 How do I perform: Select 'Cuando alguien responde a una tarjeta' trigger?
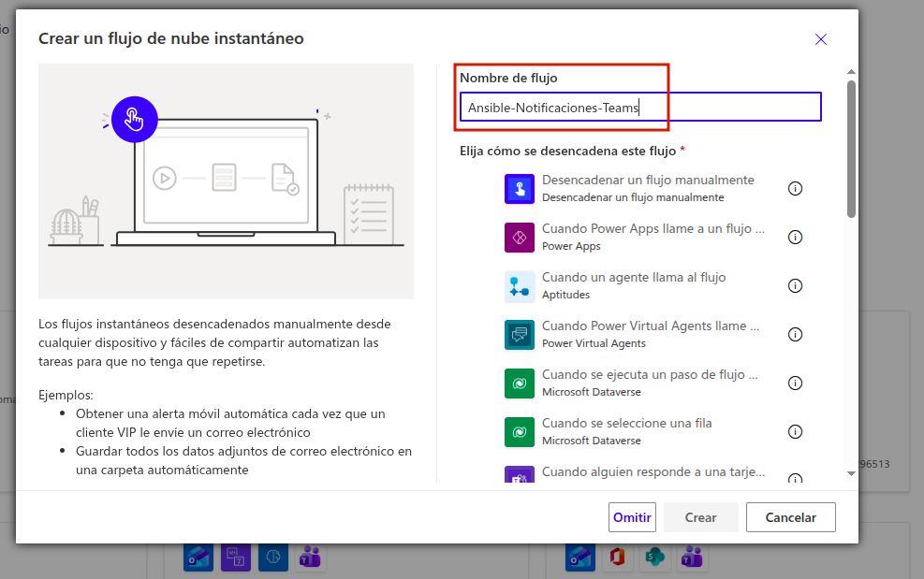(653, 472)
